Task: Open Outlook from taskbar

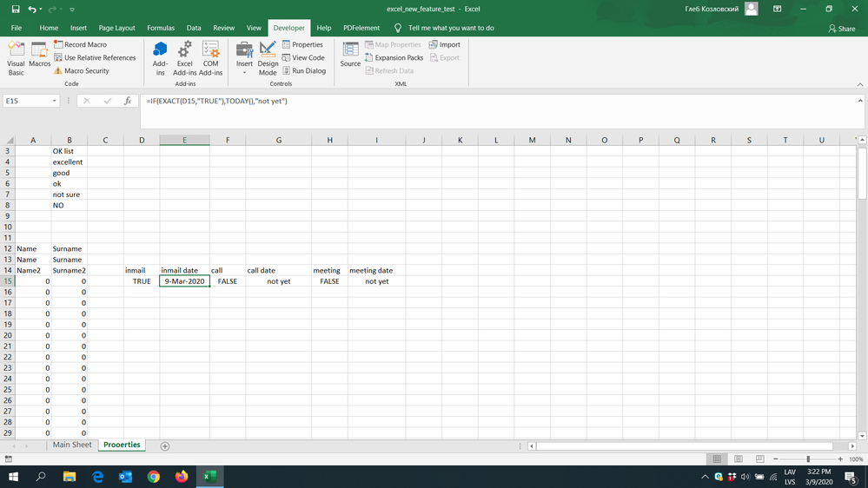Action: coord(126,477)
